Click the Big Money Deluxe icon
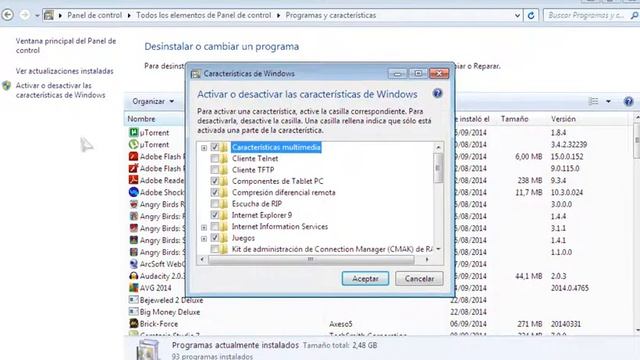 [x=133, y=311]
